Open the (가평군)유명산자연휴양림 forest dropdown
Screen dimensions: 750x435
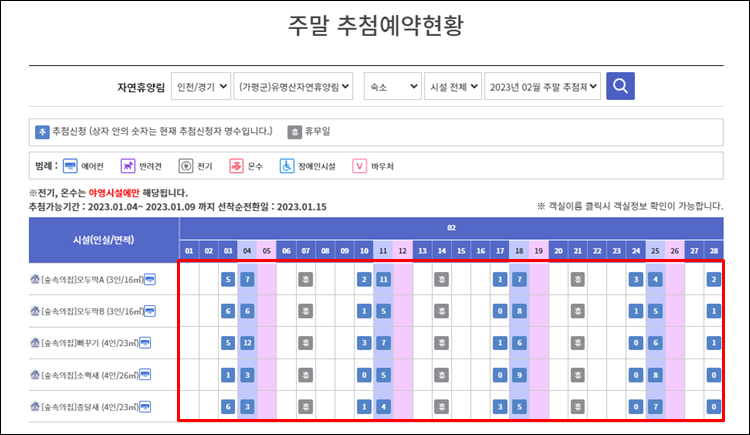293,86
